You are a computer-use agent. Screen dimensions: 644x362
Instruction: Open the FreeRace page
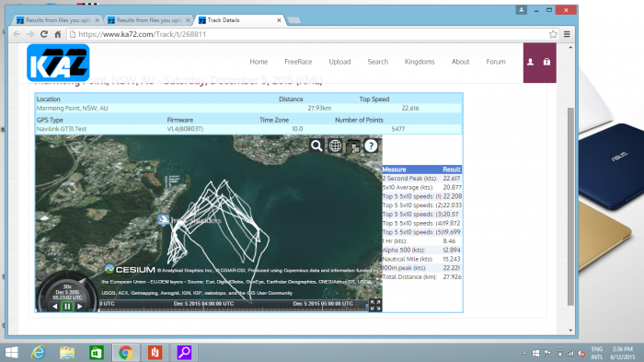(x=298, y=62)
